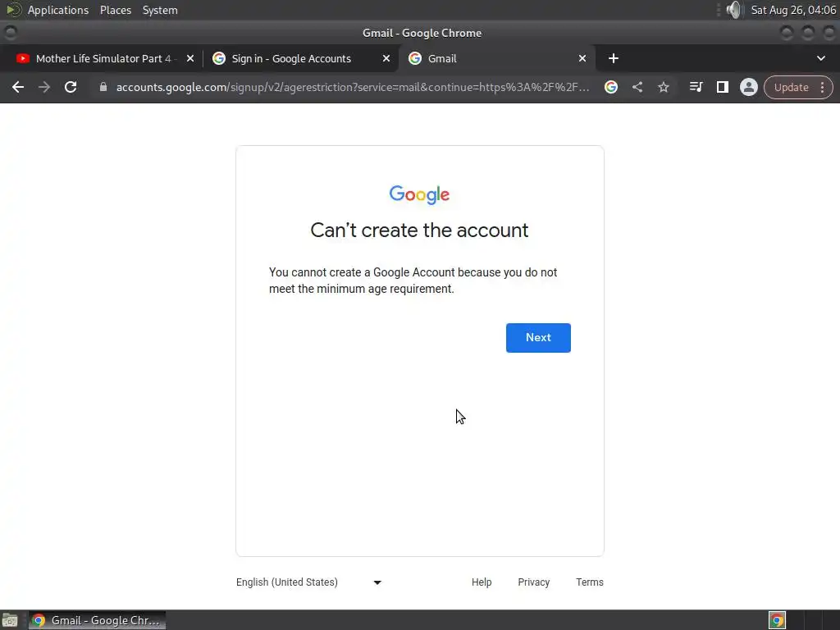The width and height of the screenshot is (840, 630).
Task: Open the Chrome profile avatar menu
Action: (x=748, y=87)
